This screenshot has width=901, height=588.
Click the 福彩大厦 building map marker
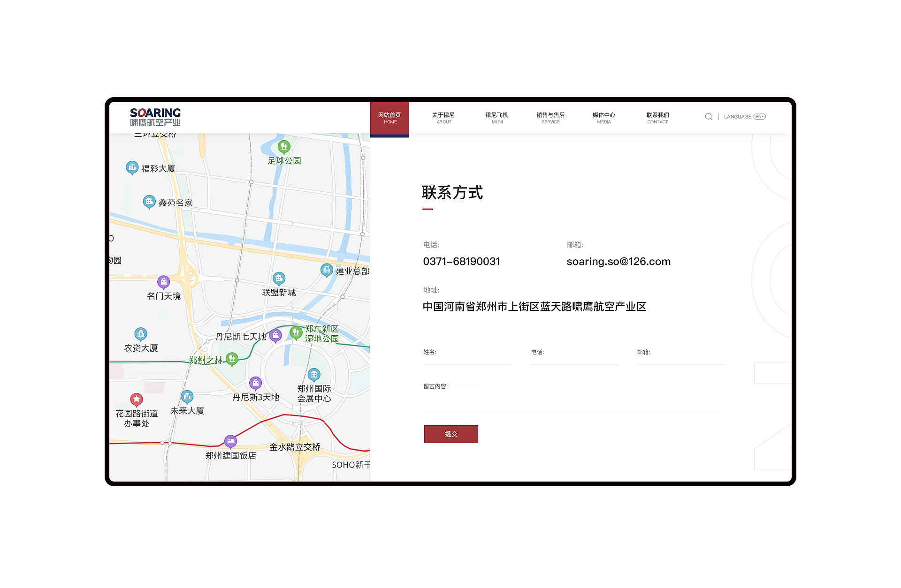click(x=132, y=167)
